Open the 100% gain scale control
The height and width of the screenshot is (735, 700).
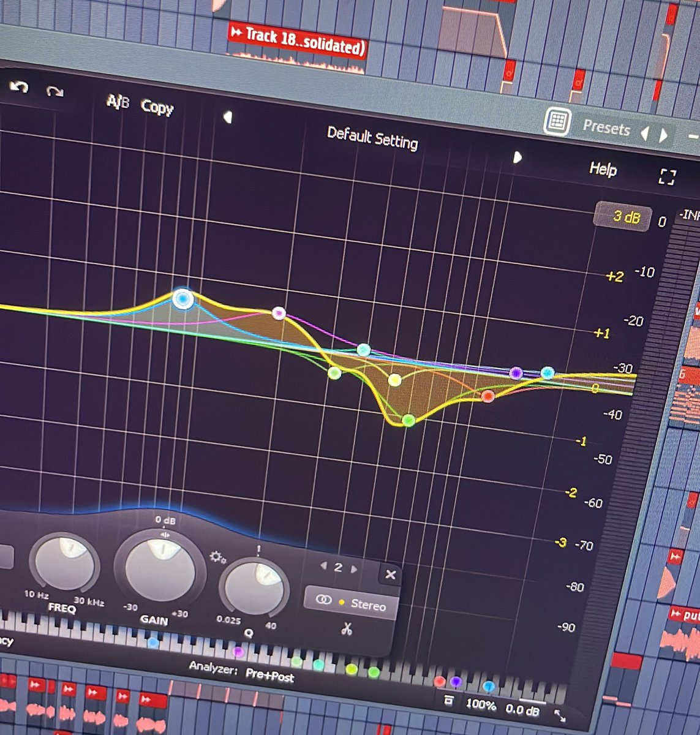click(481, 704)
